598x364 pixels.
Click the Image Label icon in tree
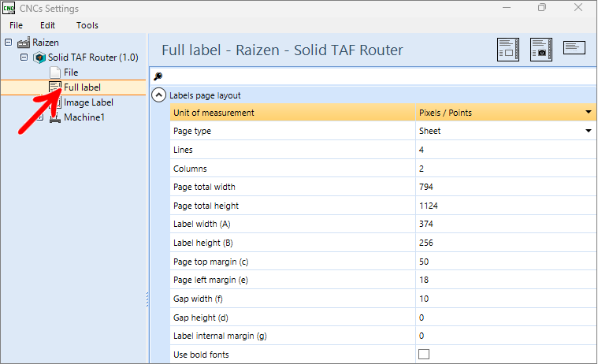point(58,102)
